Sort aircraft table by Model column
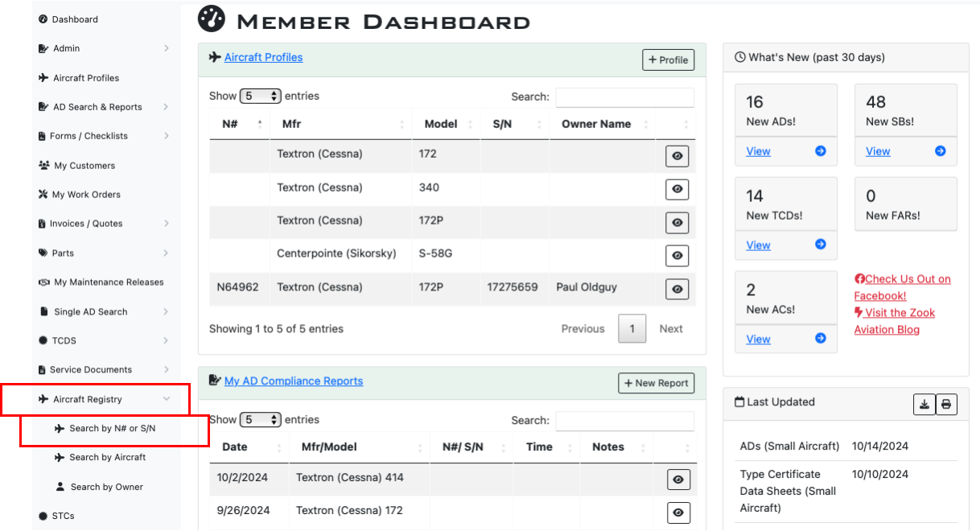Viewport: 980px width, 531px height. pyautogui.click(x=441, y=124)
